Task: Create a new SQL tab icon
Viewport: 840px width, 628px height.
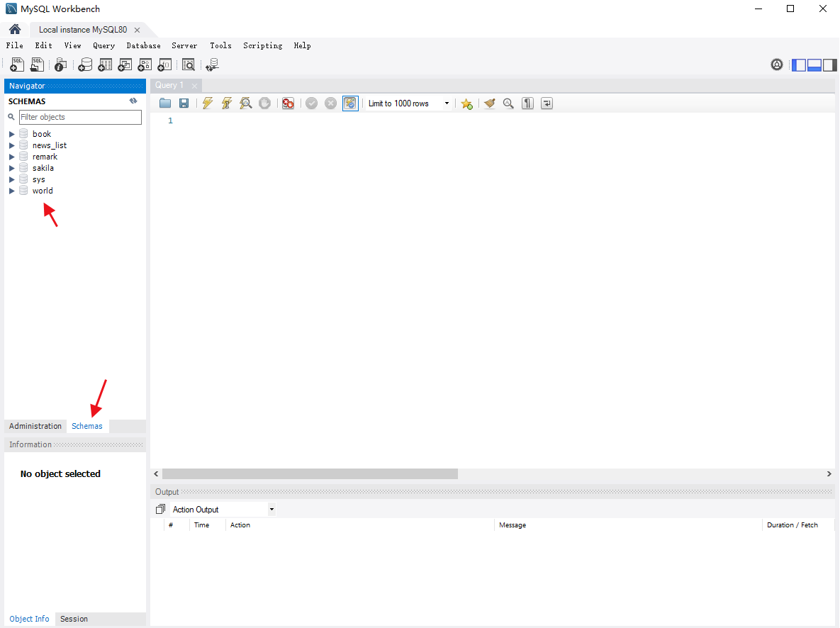Action: click(x=16, y=65)
